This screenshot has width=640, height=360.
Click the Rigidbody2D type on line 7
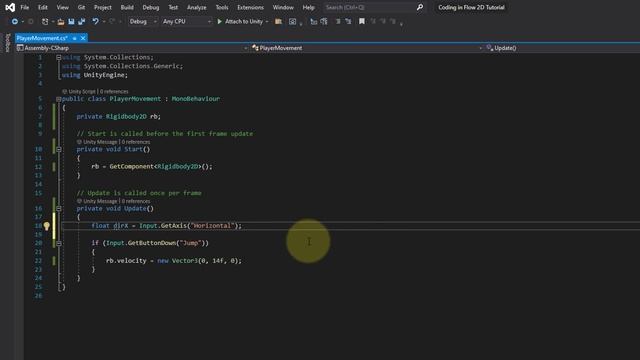coord(126,116)
